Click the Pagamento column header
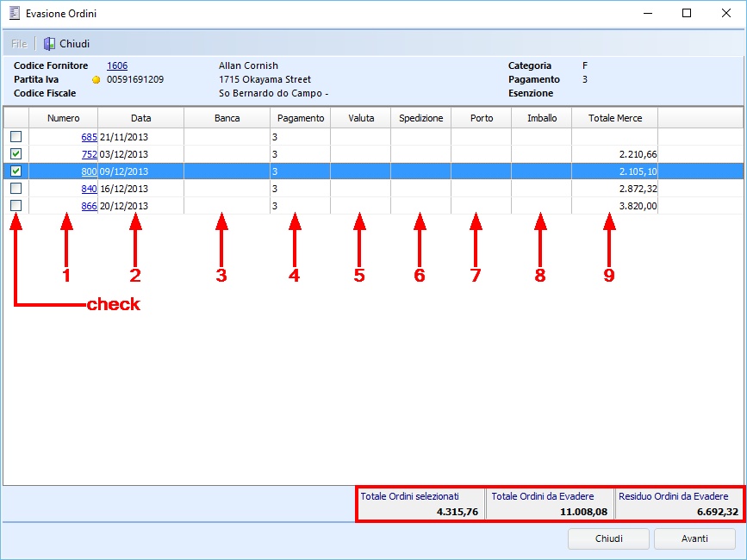This screenshot has height=560, width=747. [x=301, y=118]
